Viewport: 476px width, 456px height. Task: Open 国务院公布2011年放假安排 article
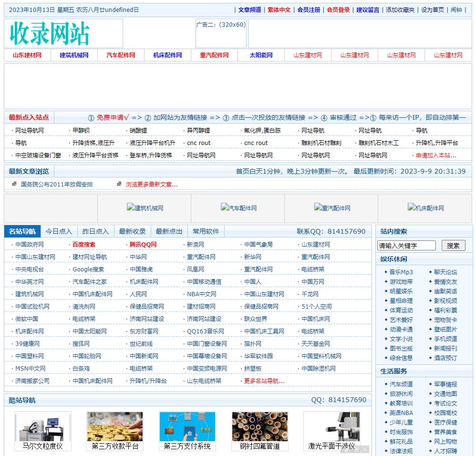[57, 184]
